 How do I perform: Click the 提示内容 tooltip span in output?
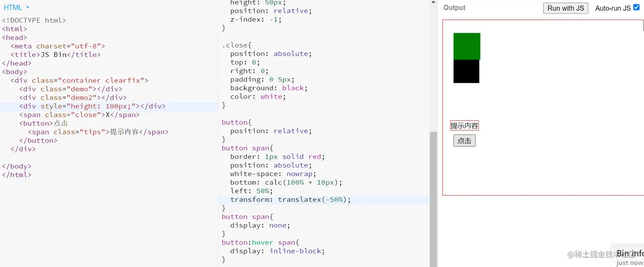point(464,125)
